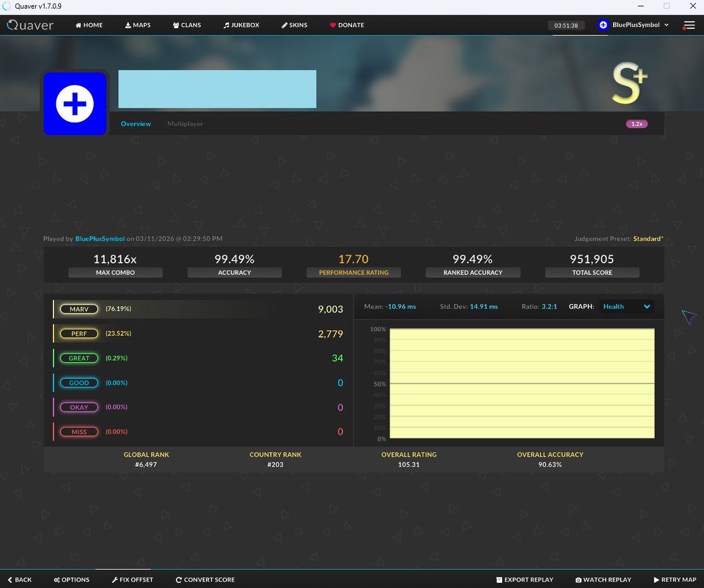Viewport: 704px width, 588px height.
Task: Click the 951,905 total score value
Action: (592, 259)
